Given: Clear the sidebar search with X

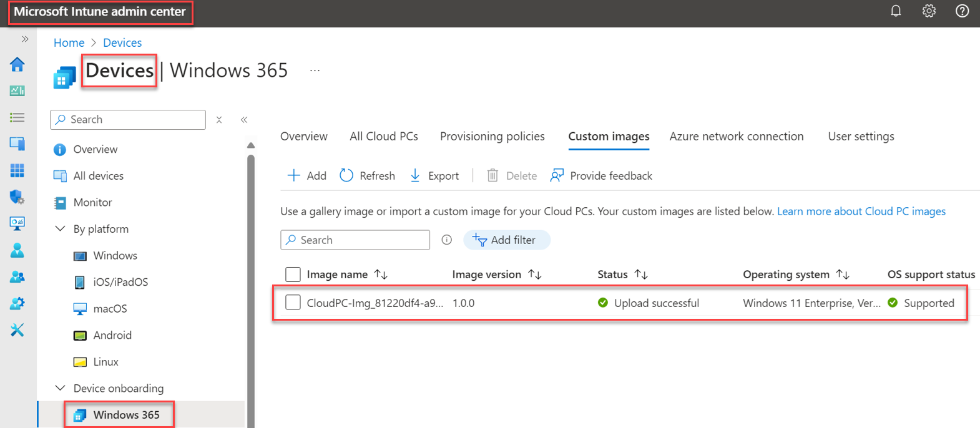Looking at the screenshot, I should pyautogui.click(x=219, y=120).
